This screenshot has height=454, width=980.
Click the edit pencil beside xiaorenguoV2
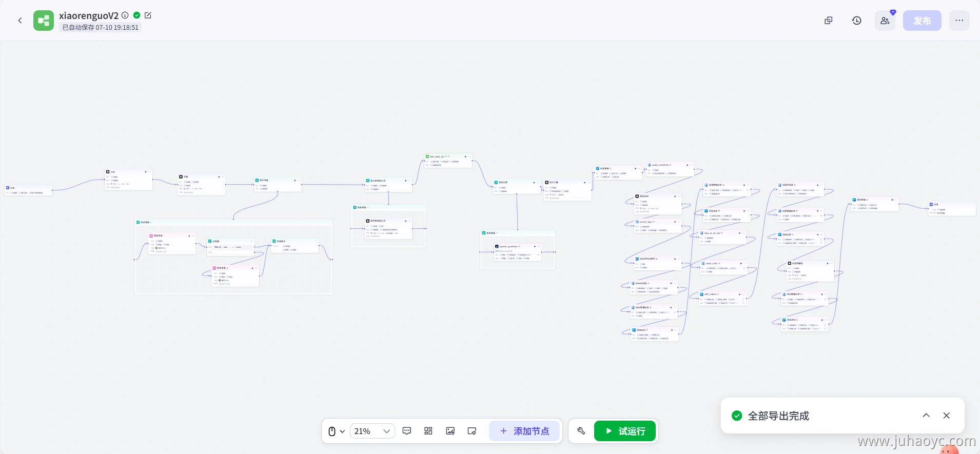tap(148, 15)
